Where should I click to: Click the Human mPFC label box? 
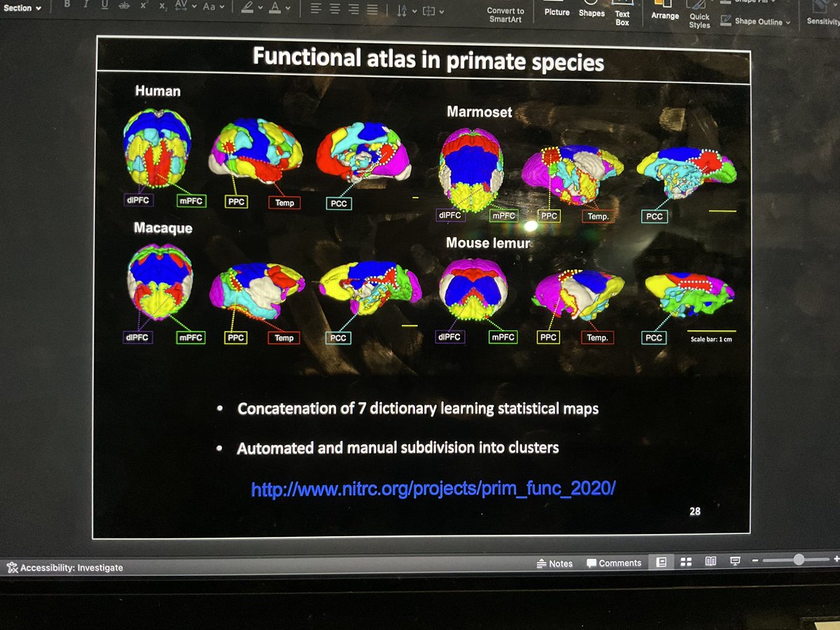pos(191,202)
